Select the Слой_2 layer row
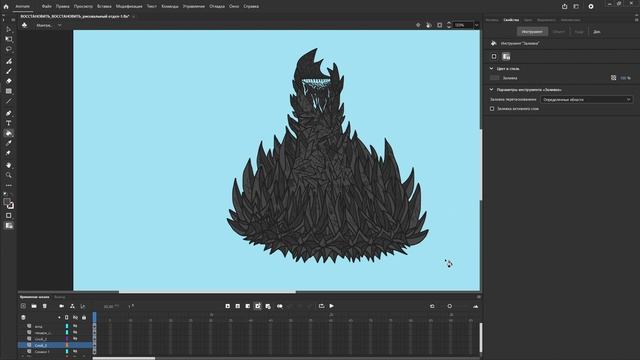The height and width of the screenshot is (360, 640). click(55, 339)
